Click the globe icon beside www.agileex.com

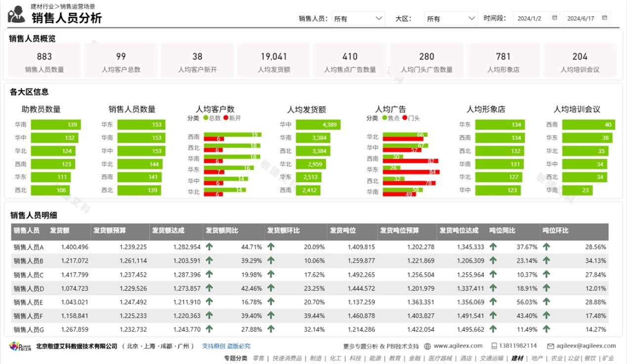coord(427,346)
